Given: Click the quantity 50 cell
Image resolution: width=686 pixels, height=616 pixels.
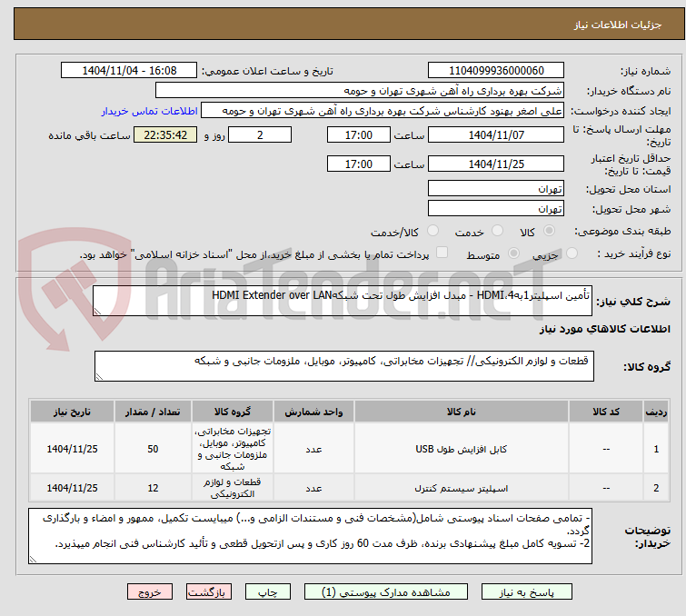Looking at the screenshot, I should pyautogui.click(x=153, y=449).
